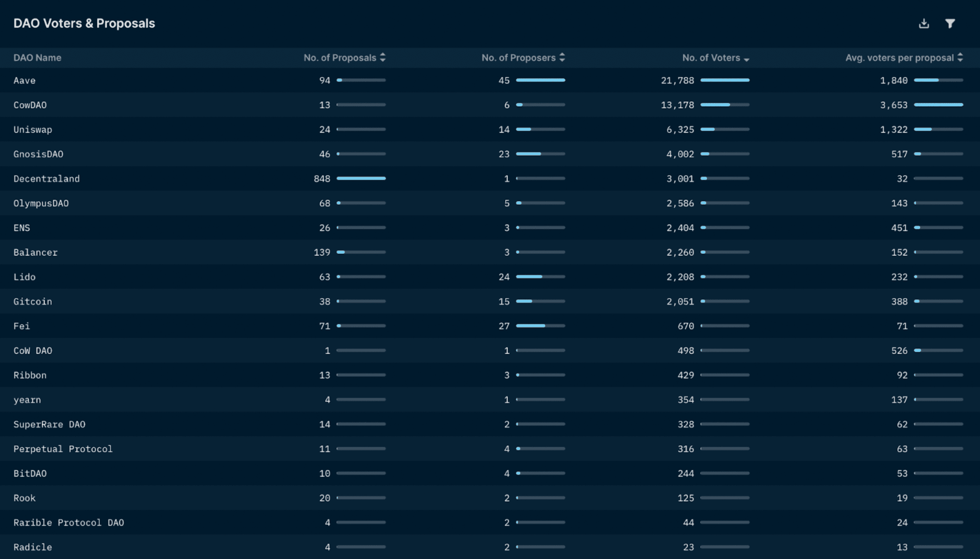Click OlympusDAO's 2,586 voters value
The width and height of the screenshot is (980, 559).
pos(680,203)
